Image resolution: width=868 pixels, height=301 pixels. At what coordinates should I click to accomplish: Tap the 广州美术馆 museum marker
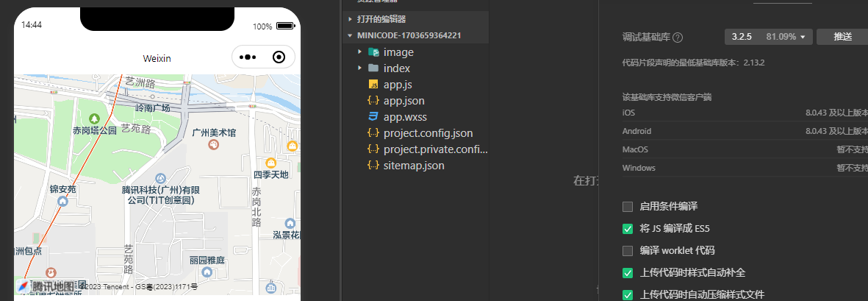click(x=214, y=145)
